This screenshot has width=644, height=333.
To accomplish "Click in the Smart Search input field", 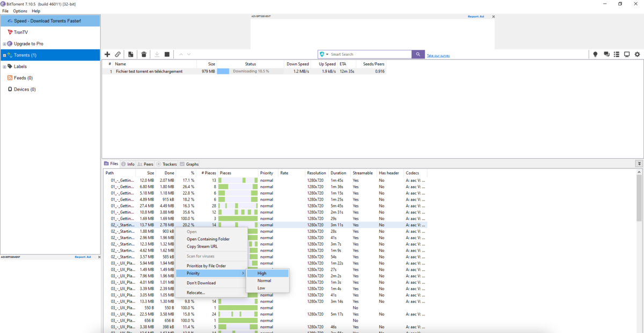I will (x=369, y=54).
